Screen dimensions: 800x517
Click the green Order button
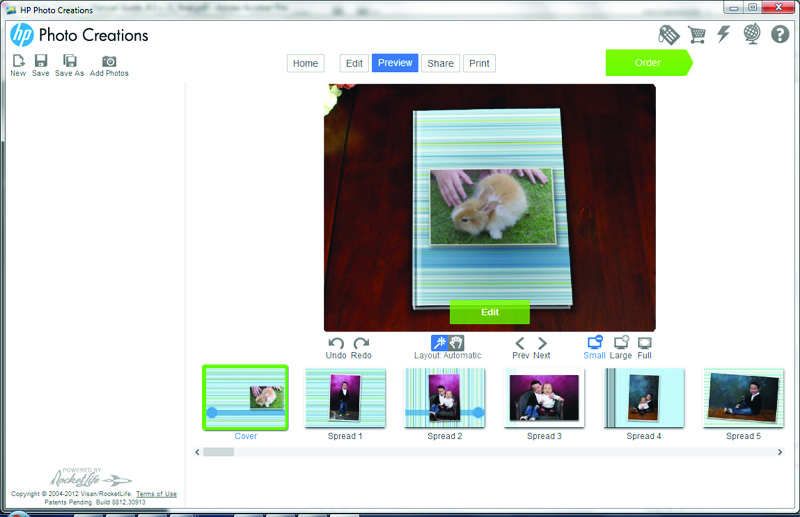point(649,63)
